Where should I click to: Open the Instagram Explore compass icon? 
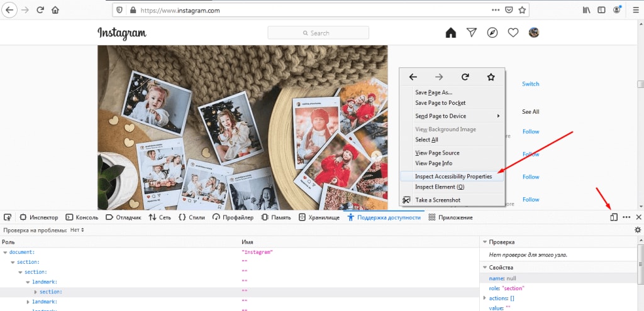click(492, 33)
